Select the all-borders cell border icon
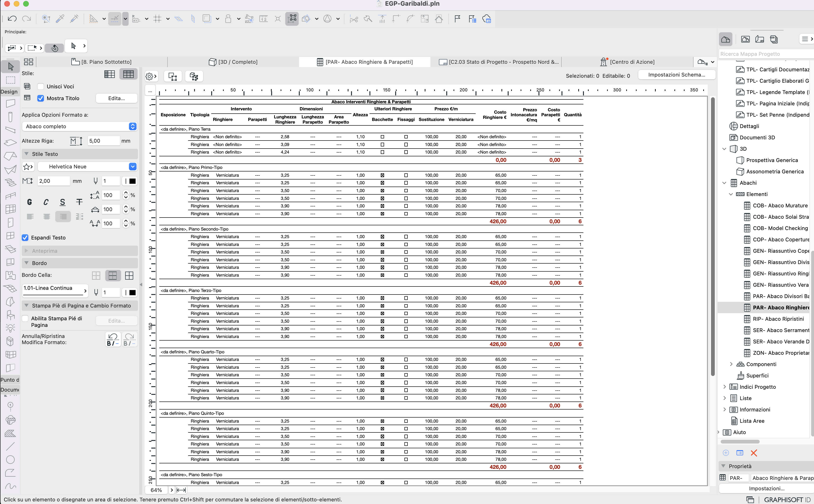This screenshot has width=814, height=504. pyautogui.click(x=129, y=275)
